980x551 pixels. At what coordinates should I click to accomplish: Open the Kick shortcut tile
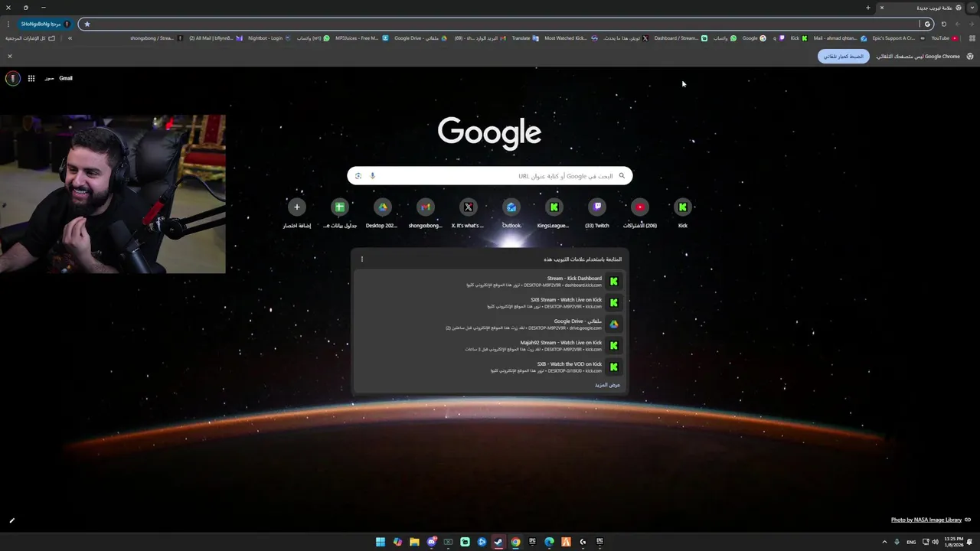pyautogui.click(x=682, y=212)
